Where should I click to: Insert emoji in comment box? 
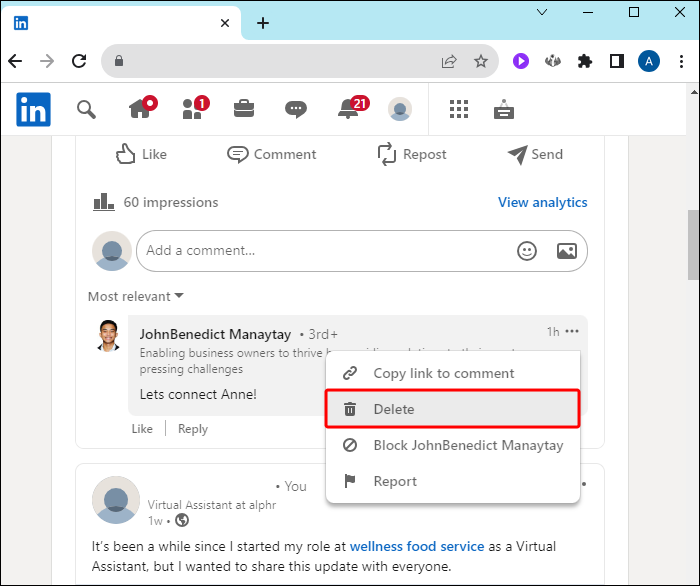527,251
